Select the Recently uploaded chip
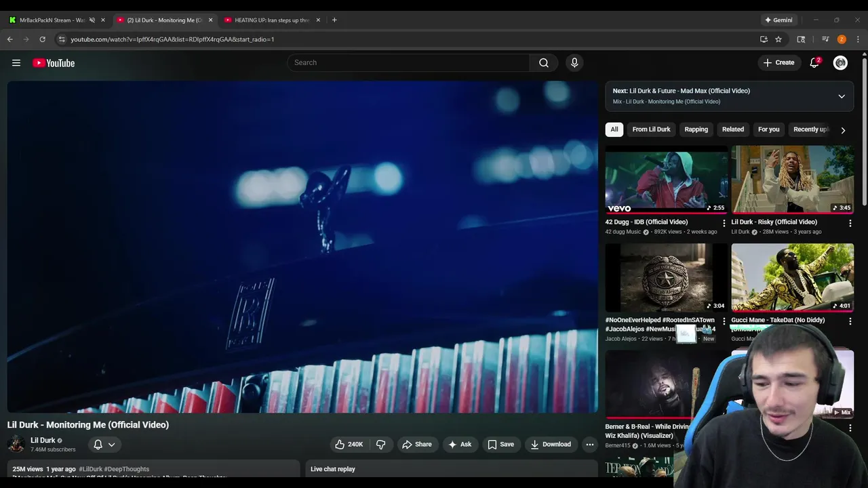The height and width of the screenshot is (488, 868). (x=810, y=129)
